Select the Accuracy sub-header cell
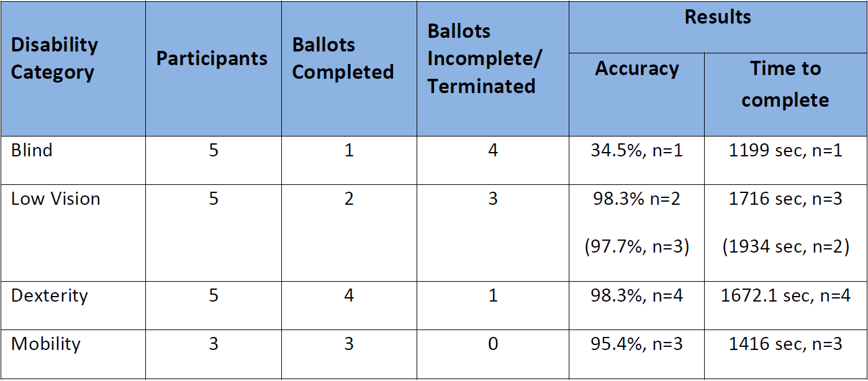This screenshot has width=868, height=381. click(x=636, y=94)
